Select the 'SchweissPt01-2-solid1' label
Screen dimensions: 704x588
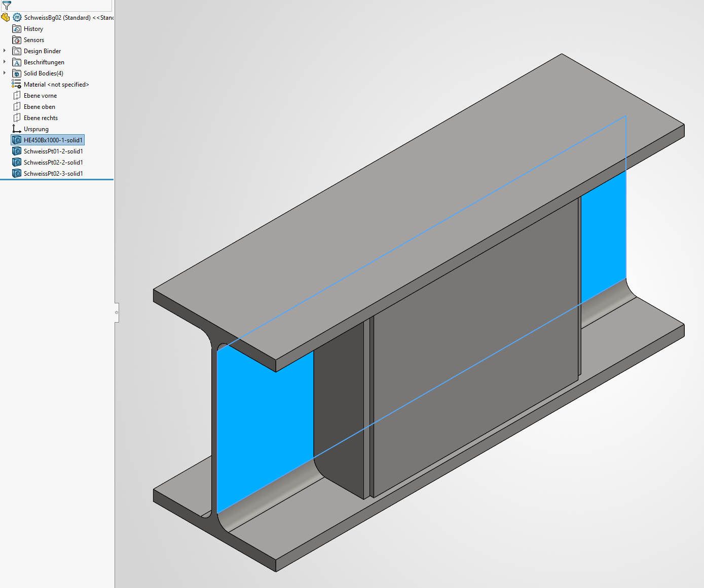pos(53,151)
